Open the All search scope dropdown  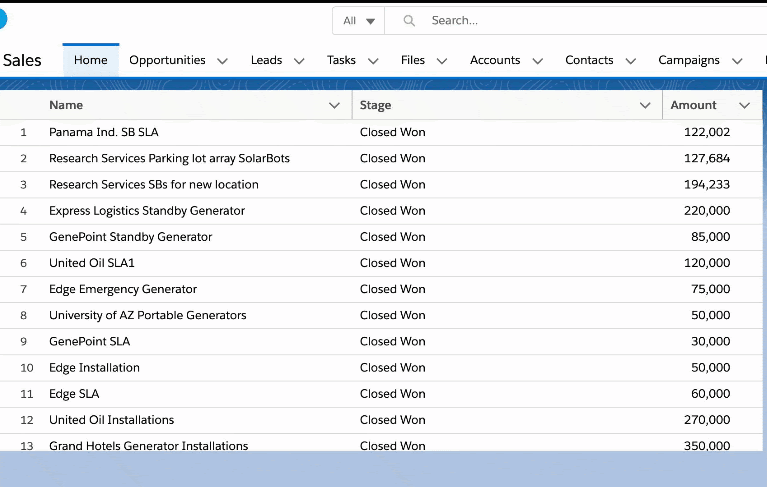point(359,20)
